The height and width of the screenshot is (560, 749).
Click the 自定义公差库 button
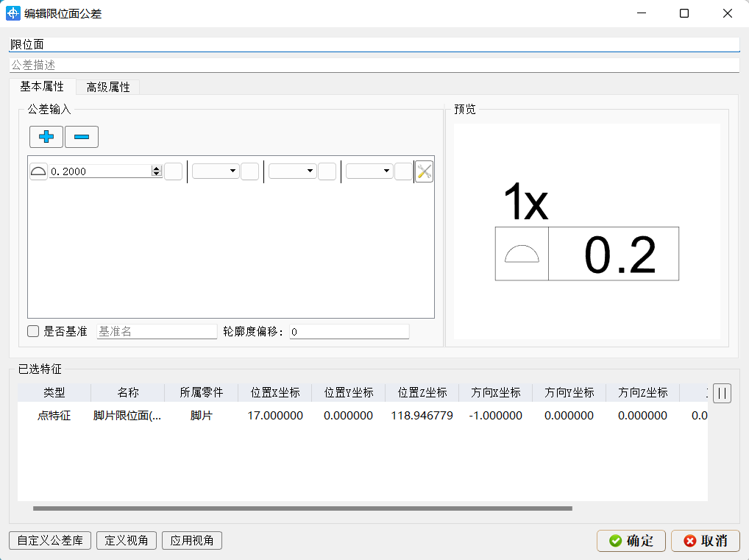49,540
